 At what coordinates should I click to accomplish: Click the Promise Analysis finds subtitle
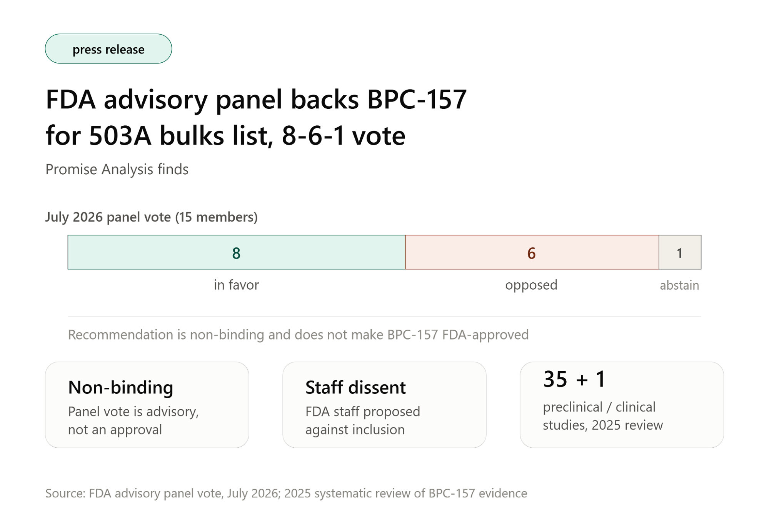tap(117, 169)
